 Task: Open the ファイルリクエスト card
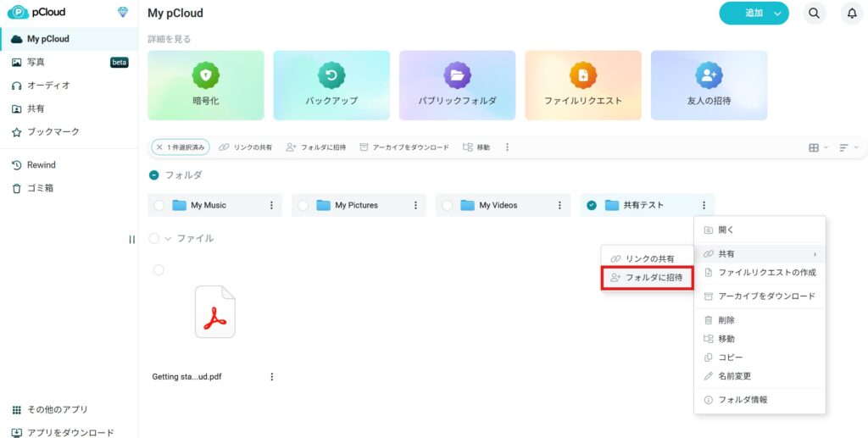[x=582, y=85]
